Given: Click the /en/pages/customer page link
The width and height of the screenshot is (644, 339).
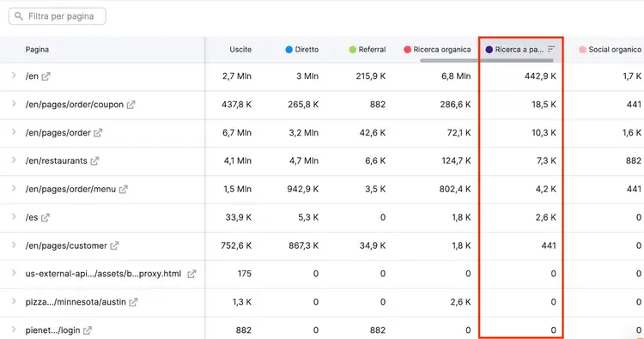Looking at the screenshot, I should click(66, 245).
